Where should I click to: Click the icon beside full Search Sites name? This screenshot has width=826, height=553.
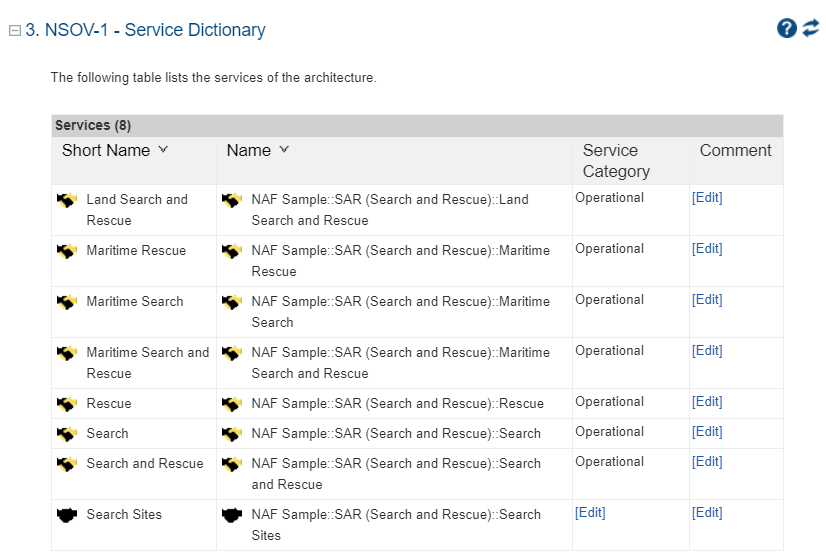coord(232,515)
